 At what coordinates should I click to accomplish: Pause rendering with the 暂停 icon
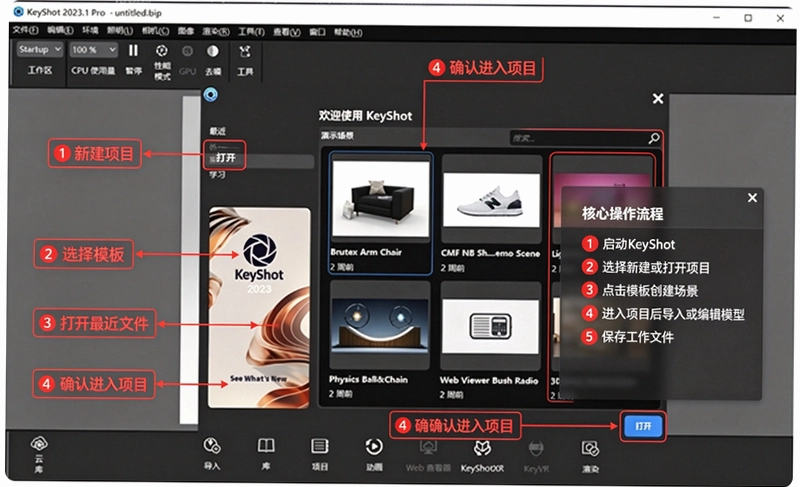click(133, 50)
